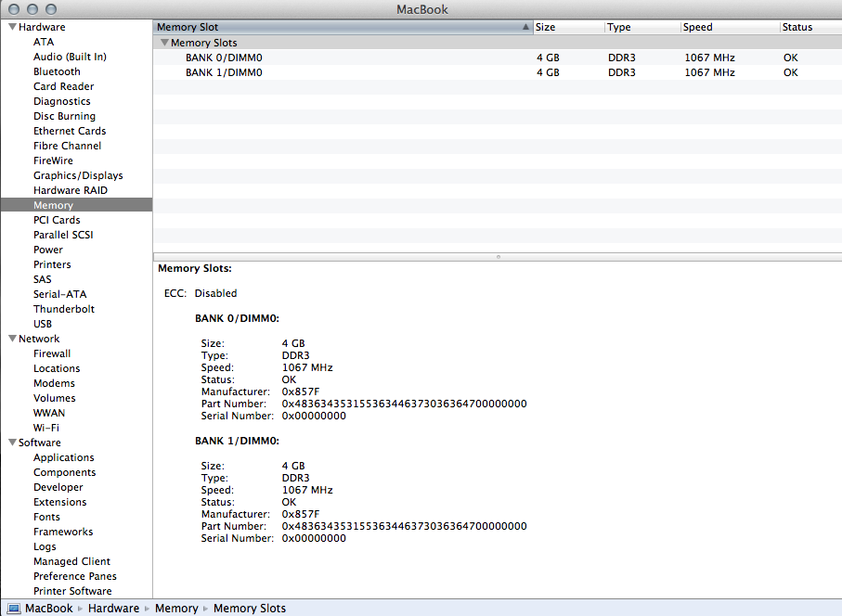Image resolution: width=842 pixels, height=616 pixels.
Task: Click the Network category label in sidebar
Action: pos(39,339)
